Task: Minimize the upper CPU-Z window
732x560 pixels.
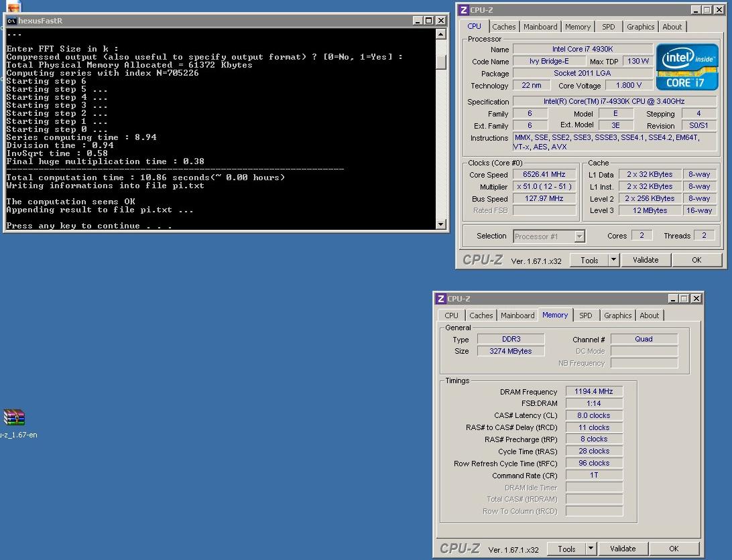Action: pos(696,10)
